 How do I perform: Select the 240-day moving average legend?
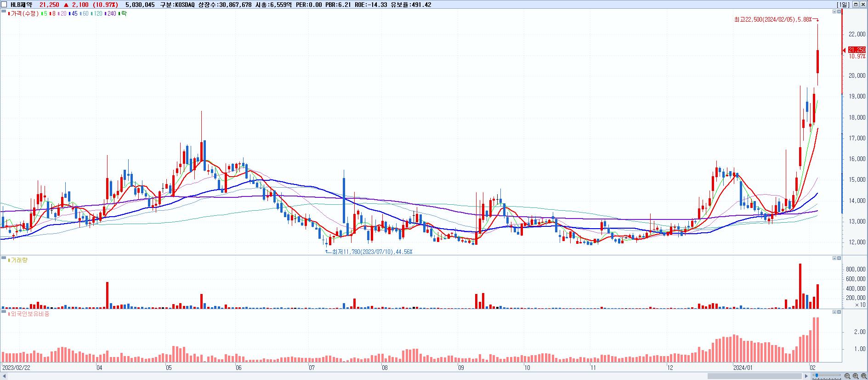click(111, 14)
